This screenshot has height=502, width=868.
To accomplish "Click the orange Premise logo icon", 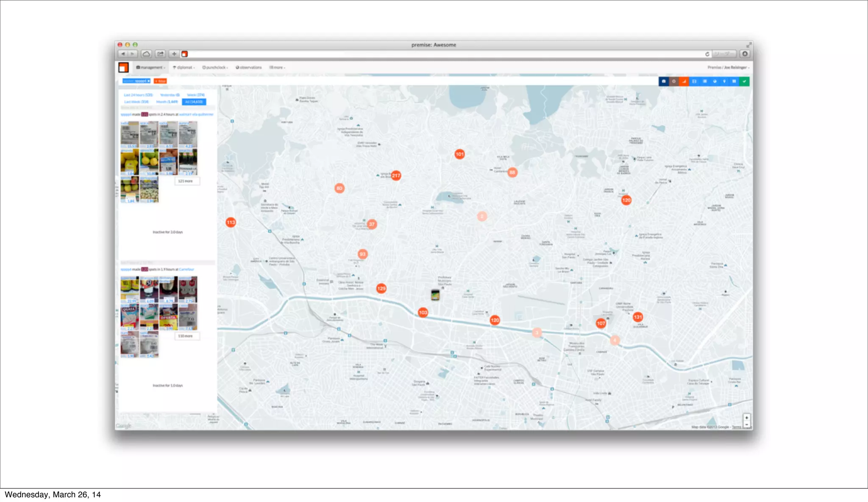I will tap(123, 67).
